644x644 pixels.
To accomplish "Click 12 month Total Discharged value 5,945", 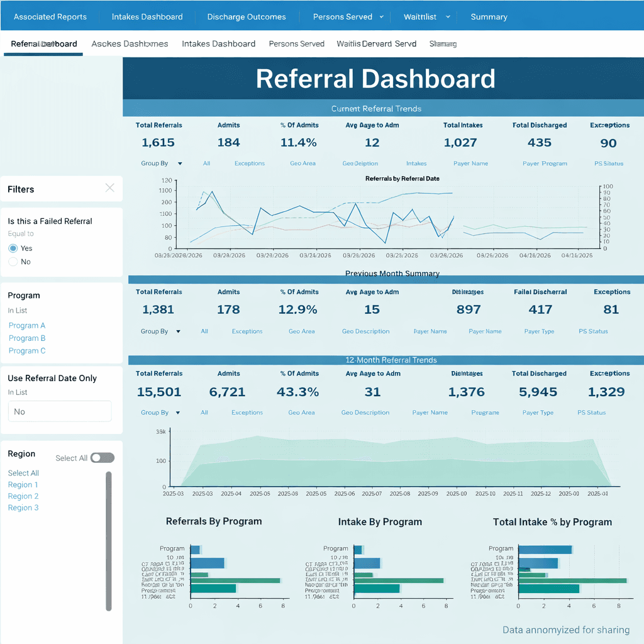I will point(538,392).
